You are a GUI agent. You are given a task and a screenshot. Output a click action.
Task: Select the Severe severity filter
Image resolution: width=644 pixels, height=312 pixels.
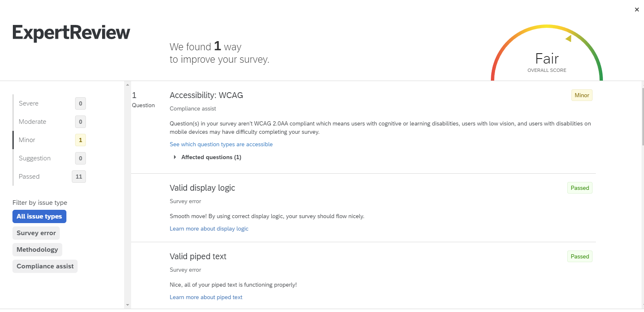pos(29,103)
